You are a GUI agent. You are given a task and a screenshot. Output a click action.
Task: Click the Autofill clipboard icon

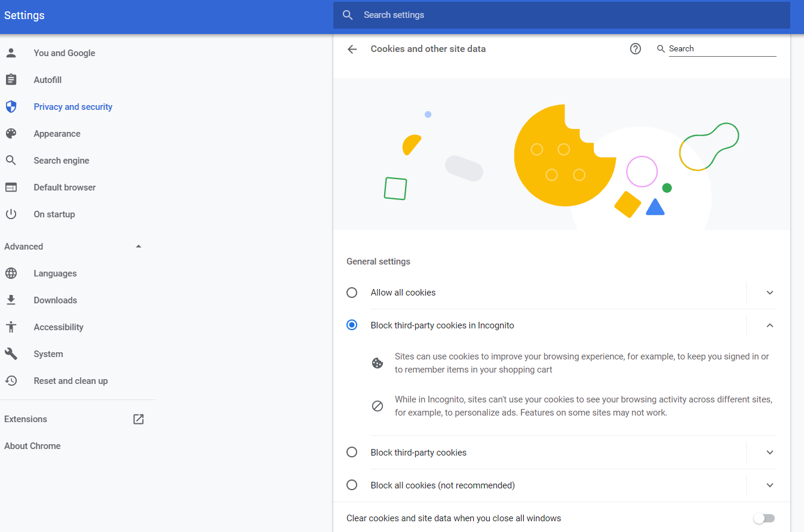(11, 80)
